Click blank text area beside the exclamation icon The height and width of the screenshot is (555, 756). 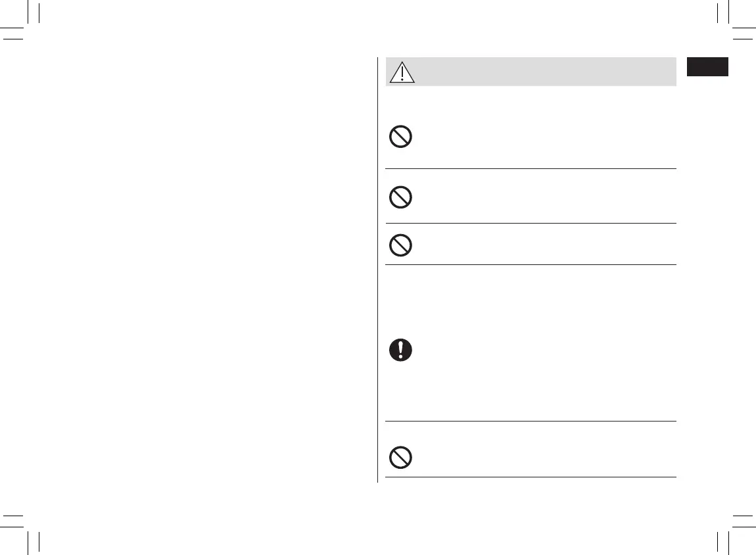(x=539, y=349)
